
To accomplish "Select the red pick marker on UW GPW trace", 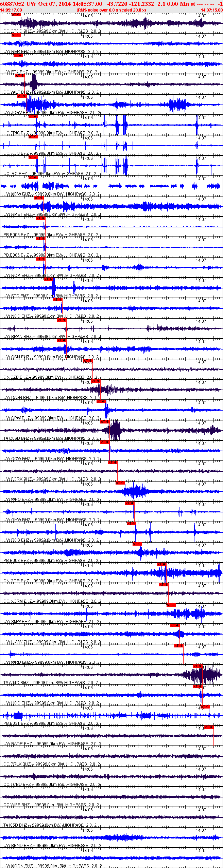I will point(101,401).
